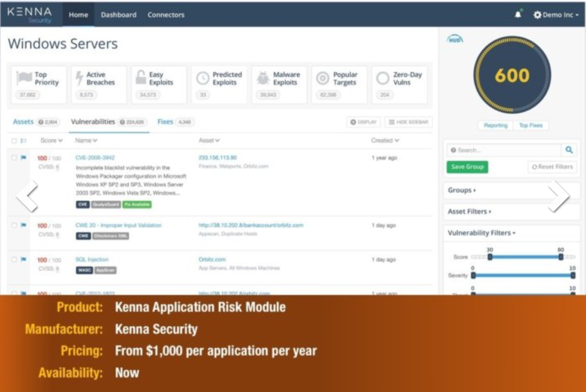Check the box for SQL Injection row

pos(14,259)
